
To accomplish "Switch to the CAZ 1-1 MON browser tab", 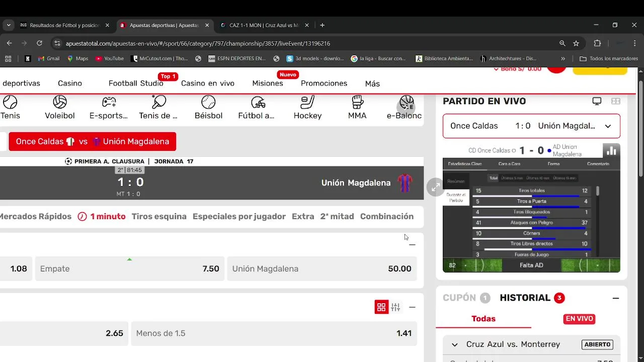I will [x=264, y=25].
